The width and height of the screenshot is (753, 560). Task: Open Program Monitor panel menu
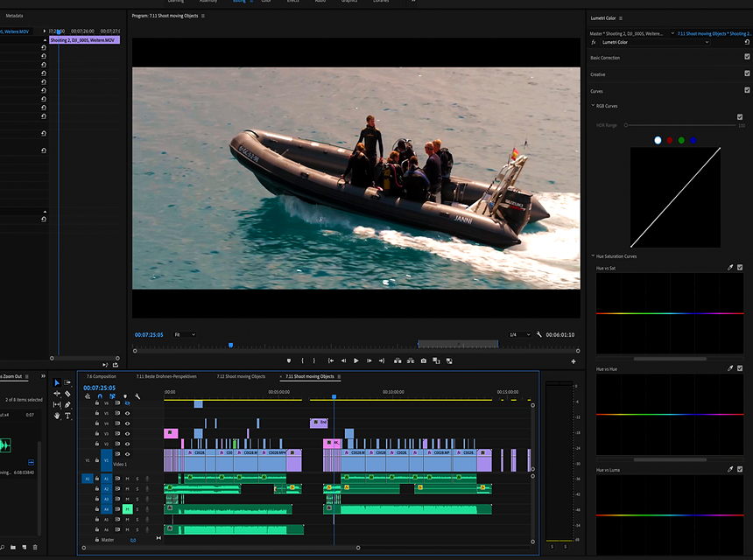[202, 16]
